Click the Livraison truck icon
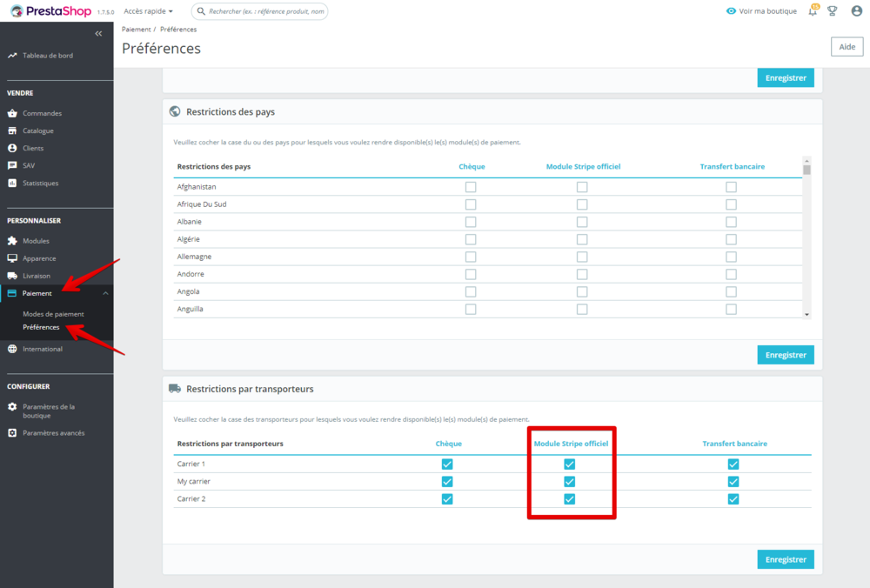The width and height of the screenshot is (870, 588). point(12,276)
